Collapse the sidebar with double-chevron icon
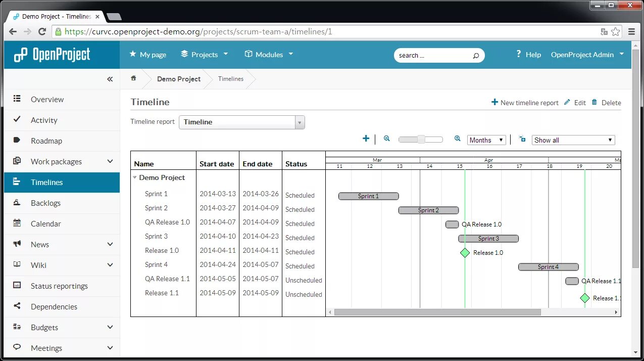 110,79
